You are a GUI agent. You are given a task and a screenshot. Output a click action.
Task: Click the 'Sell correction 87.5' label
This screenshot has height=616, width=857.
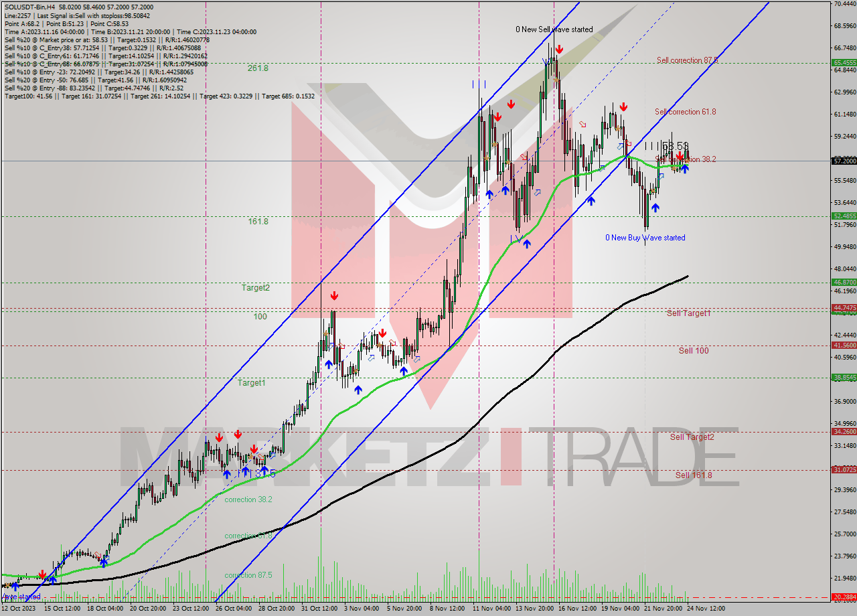(687, 60)
